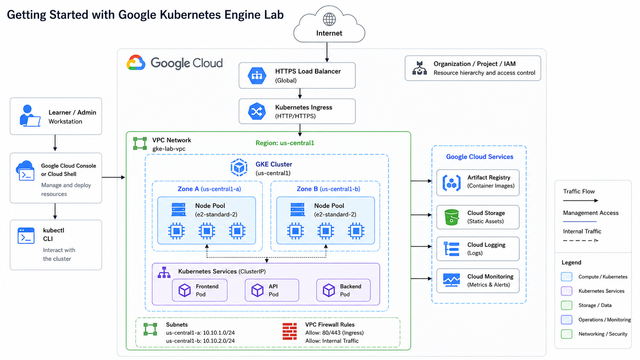Click the "Manage and deploy resources" description
Image resolution: width=640 pixels, height=360 pixels.
pos(66,189)
